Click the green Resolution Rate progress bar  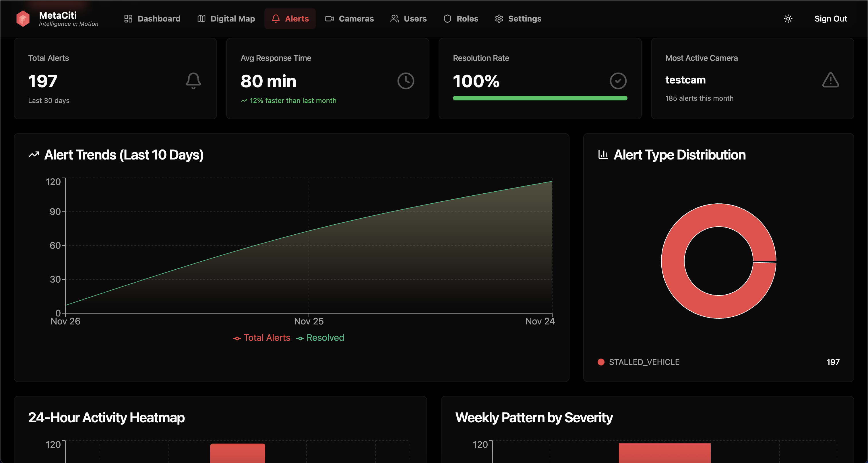coord(540,98)
